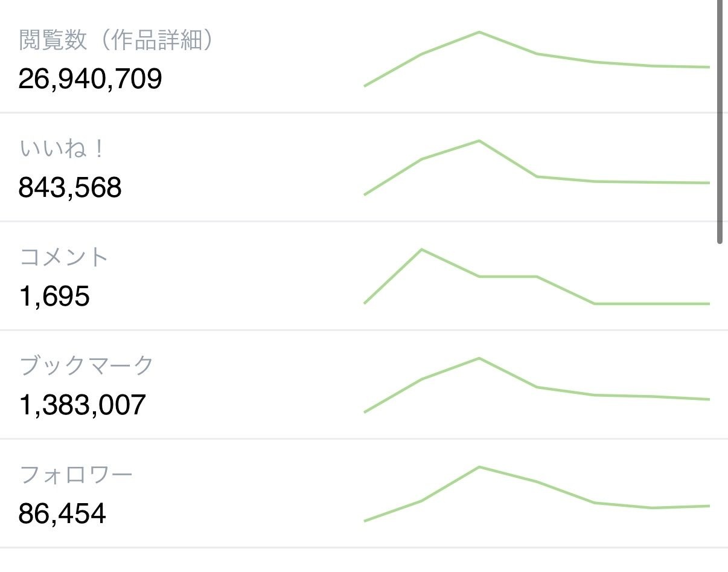Click the コメント trend sparkline chart
This screenshot has width=728, height=572.
[537, 277]
